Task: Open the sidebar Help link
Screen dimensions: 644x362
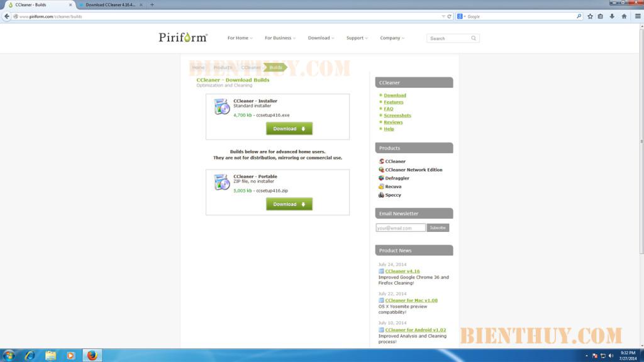Action: click(389, 129)
